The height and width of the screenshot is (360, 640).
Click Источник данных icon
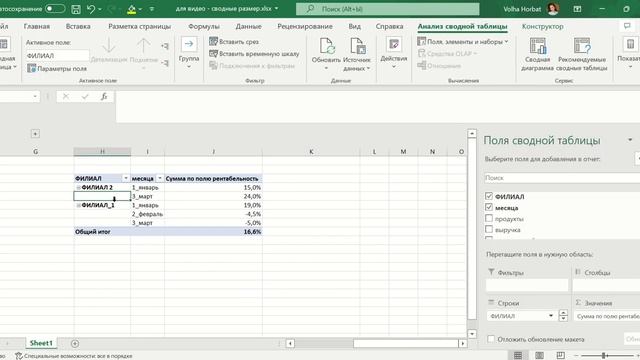(357, 46)
